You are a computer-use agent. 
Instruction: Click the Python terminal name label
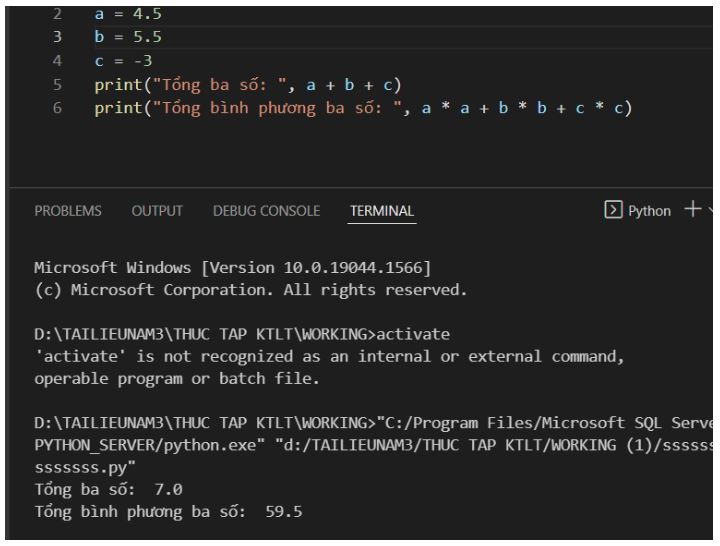[x=650, y=211]
